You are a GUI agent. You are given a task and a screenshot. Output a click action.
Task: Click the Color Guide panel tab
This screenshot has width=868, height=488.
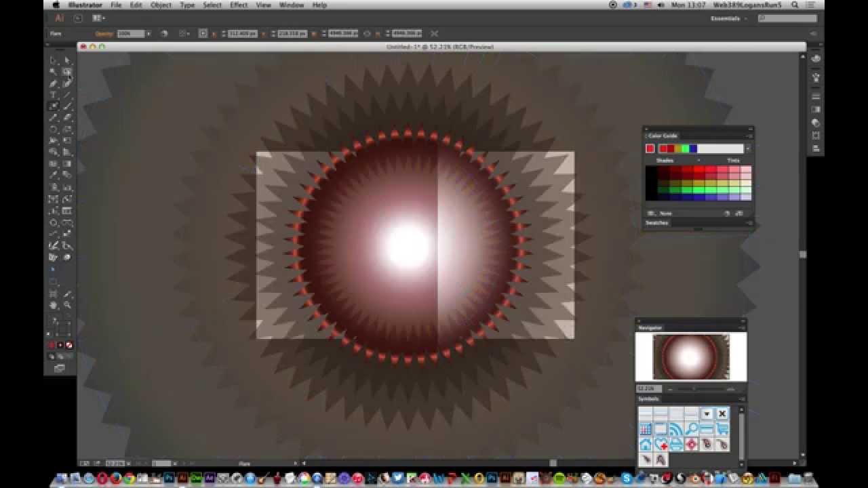click(x=662, y=136)
